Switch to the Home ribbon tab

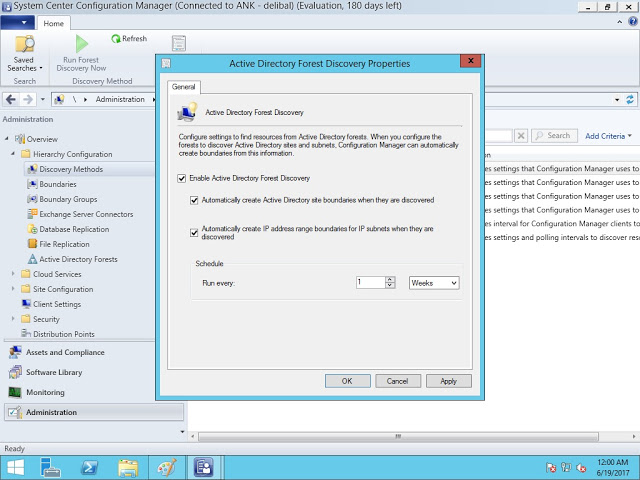[54, 23]
